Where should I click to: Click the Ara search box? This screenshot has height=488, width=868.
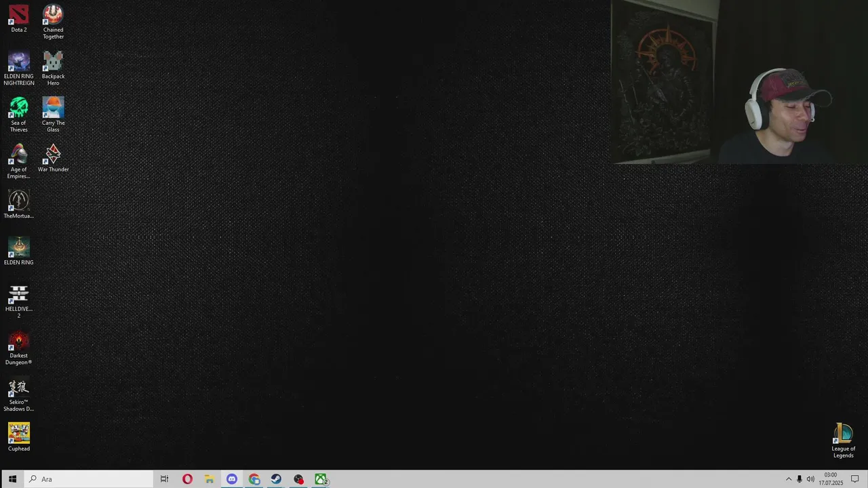[x=89, y=479]
